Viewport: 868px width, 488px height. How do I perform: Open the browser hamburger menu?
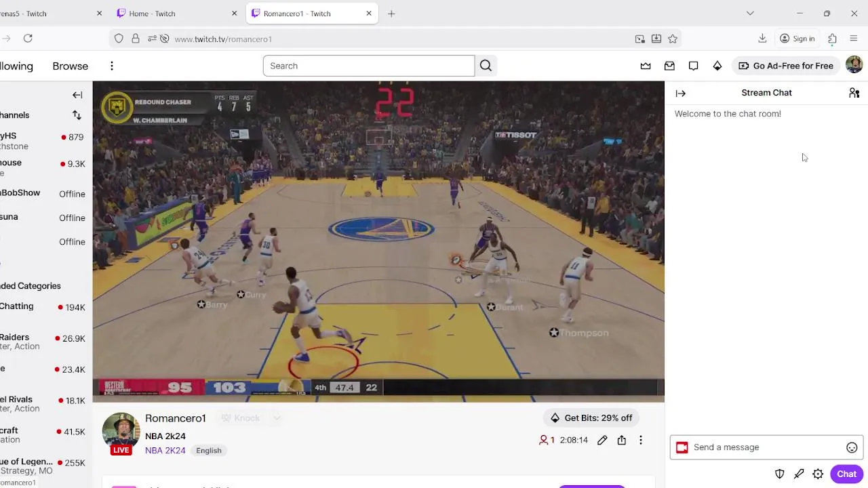[854, 39]
